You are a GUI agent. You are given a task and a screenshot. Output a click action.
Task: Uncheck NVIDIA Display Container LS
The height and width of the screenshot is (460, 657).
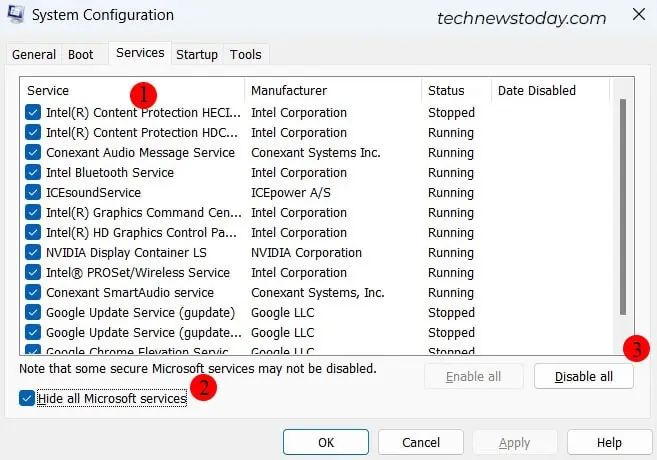pos(33,253)
